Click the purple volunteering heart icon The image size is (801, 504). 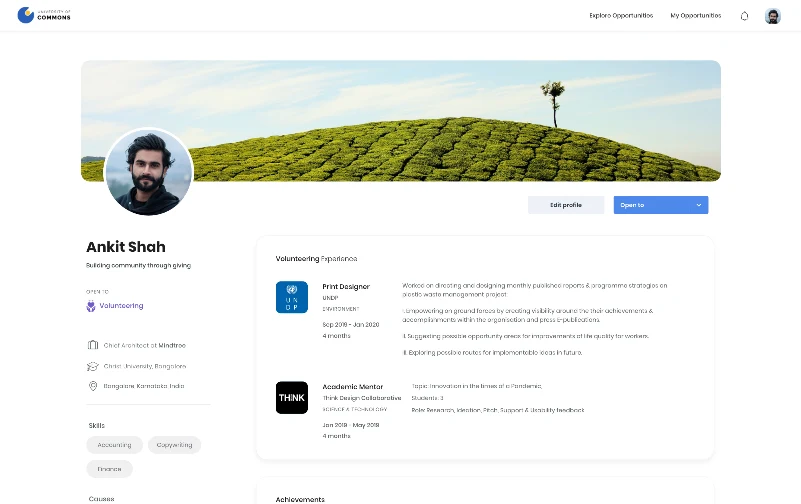tap(91, 306)
